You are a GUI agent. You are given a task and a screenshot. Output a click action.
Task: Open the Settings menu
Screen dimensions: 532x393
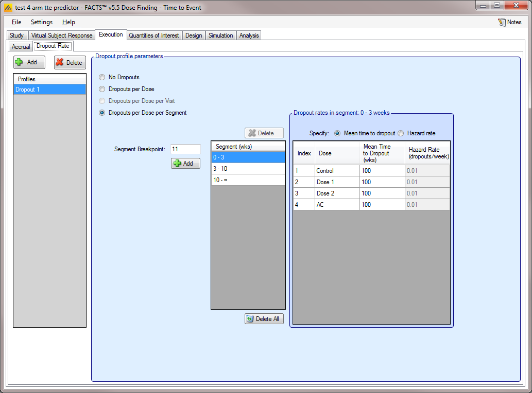(x=41, y=22)
